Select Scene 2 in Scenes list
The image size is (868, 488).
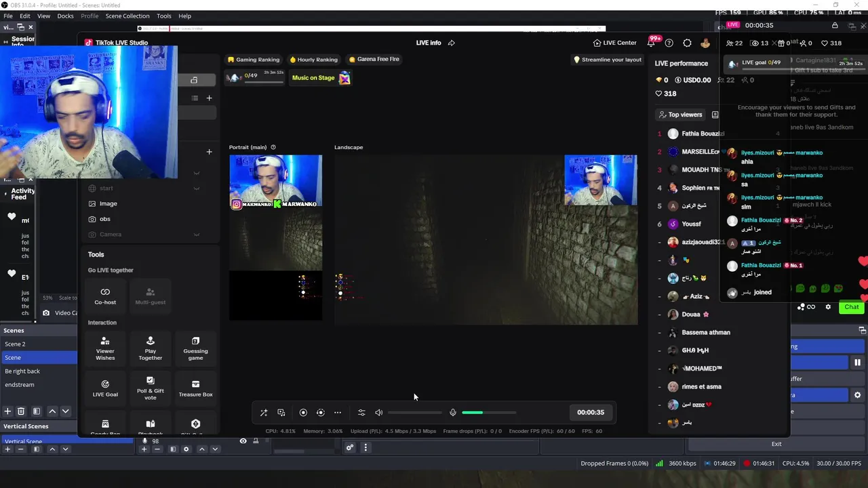(x=39, y=344)
